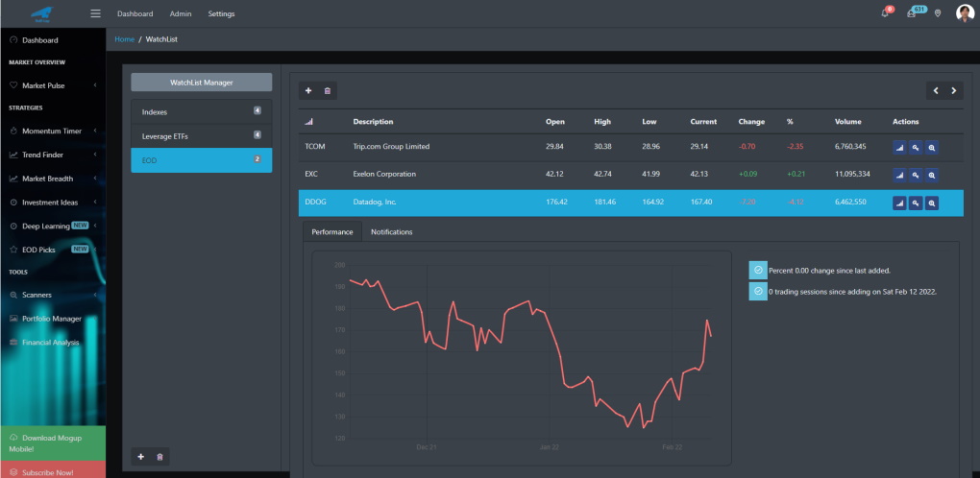
Task: Open chart icon for TCOM row
Action: click(x=900, y=148)
